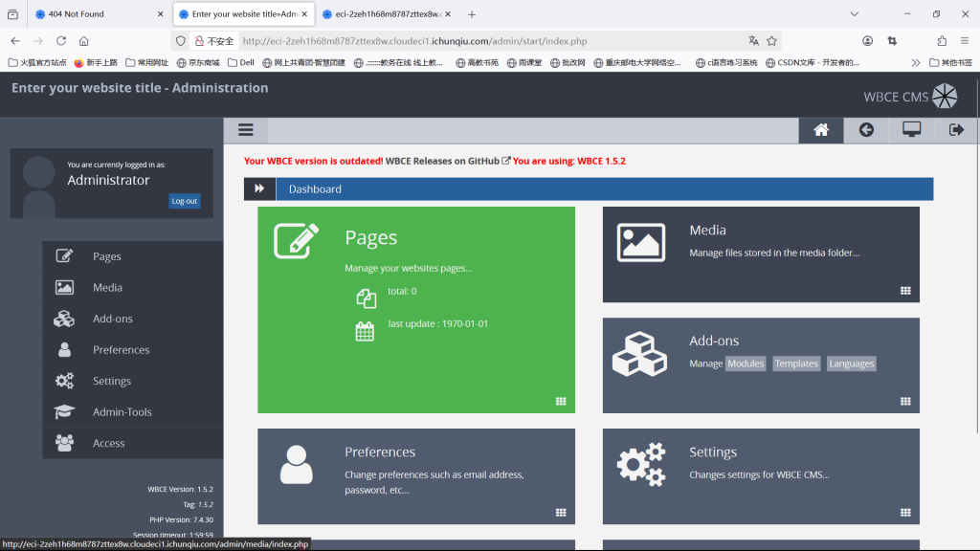
Task: Open website frontend via monitor icon
Action: tap(911, 130)
